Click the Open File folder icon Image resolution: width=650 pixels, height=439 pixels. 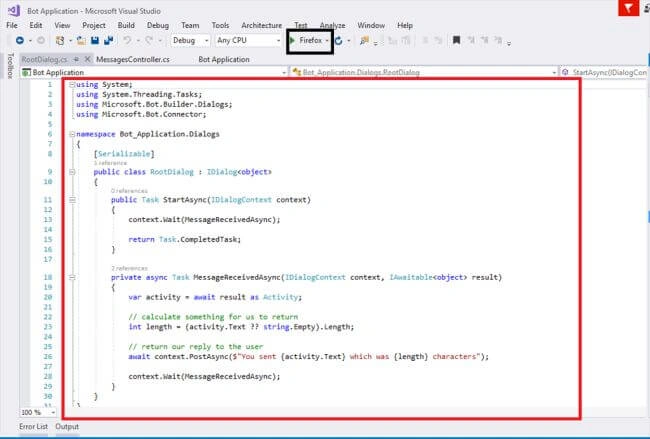click(x=81, y=40)
